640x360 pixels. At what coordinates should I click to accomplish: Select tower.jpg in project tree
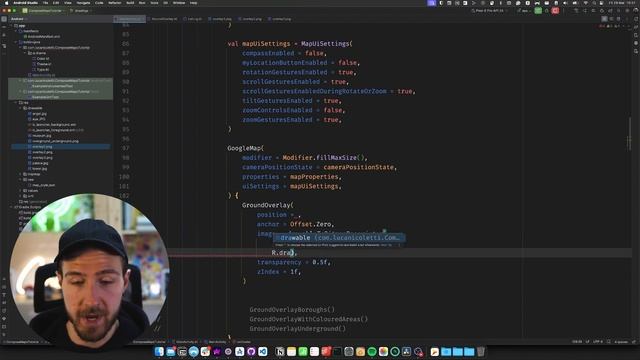[x=39, y=169]
